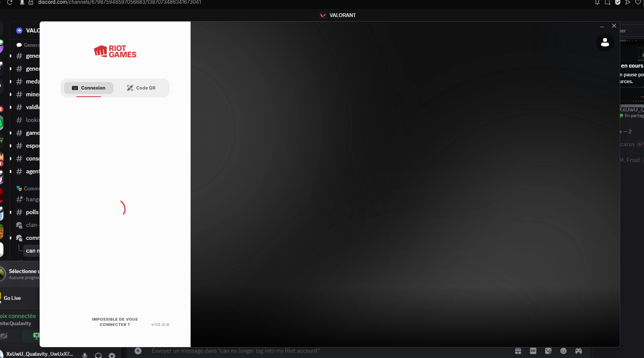Click the Riot account profile icon
Viewport: 644px width, 358px height.
(605, 42)
